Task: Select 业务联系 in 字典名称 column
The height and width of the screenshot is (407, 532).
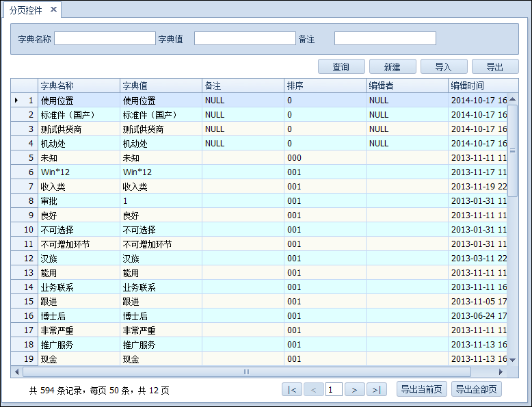Action: point(79,287)
